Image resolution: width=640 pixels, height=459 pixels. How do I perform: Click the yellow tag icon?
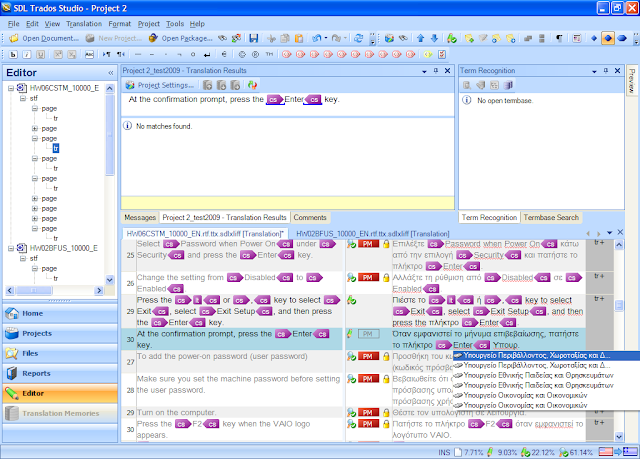pyautogui.click(x=427, y=54)
